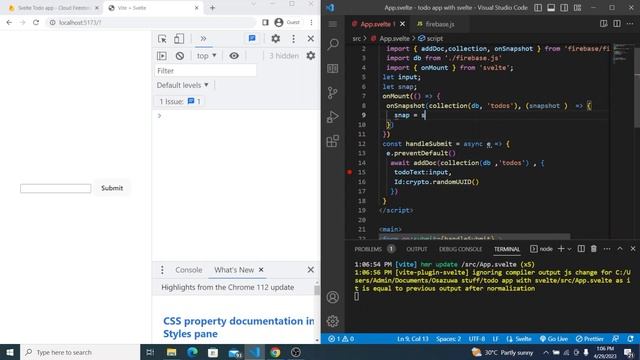
Task: Open the Source Control view
Action: point(333,93)
